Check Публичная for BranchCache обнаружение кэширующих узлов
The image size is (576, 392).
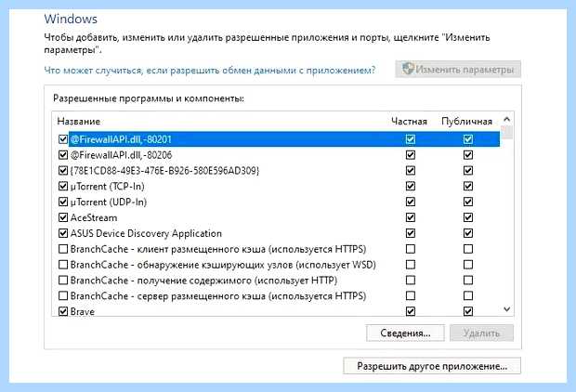(x=468, y=265)
